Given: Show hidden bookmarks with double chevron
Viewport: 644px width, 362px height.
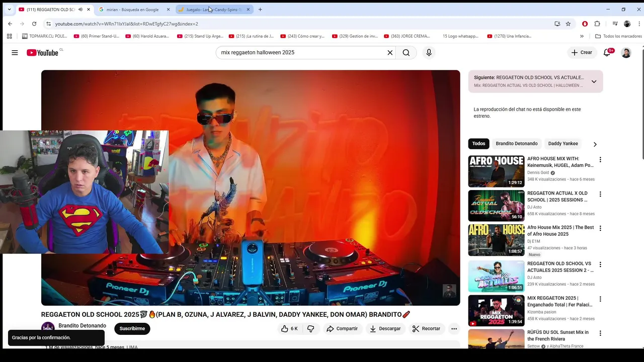Looking at the screenshot, I should [x=582, y=36].
